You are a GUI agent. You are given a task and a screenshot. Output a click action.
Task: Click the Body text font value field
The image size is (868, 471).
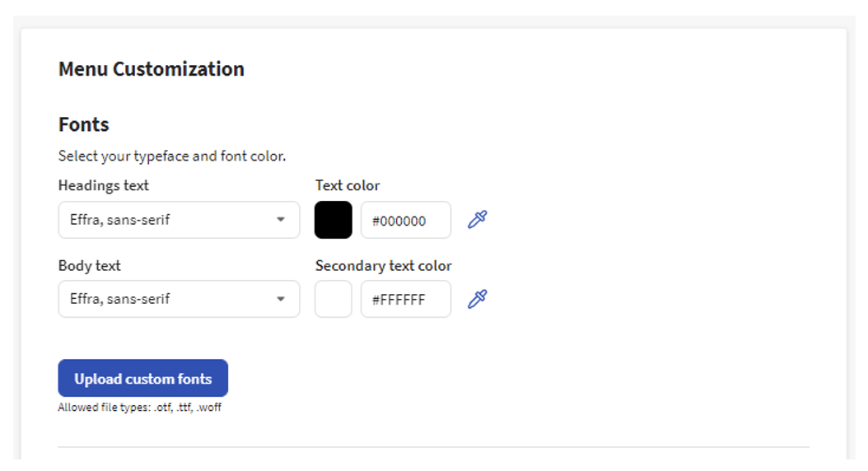165,299
